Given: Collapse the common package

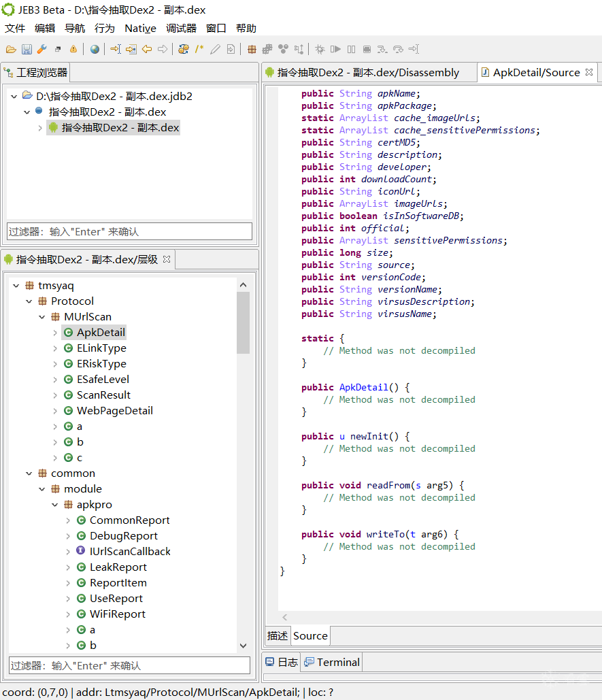Looking at the screenshot, I should [x=29, y=473].
